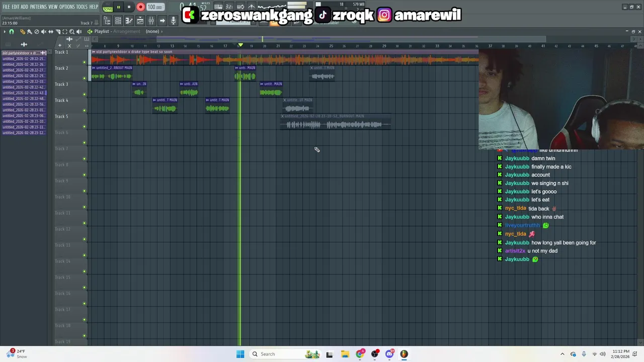Screen dimensions: 644x362
Task: Open the menu of untitled_2..RNOUT MAIN clip
Action: pyautogui.click(x=94, y=68)
